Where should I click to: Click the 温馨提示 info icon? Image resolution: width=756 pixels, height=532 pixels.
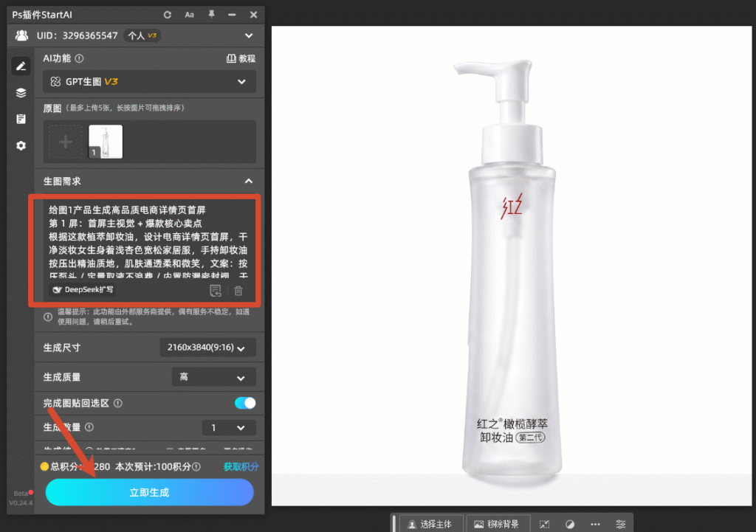pyautogui.click(x=48, y=317)
